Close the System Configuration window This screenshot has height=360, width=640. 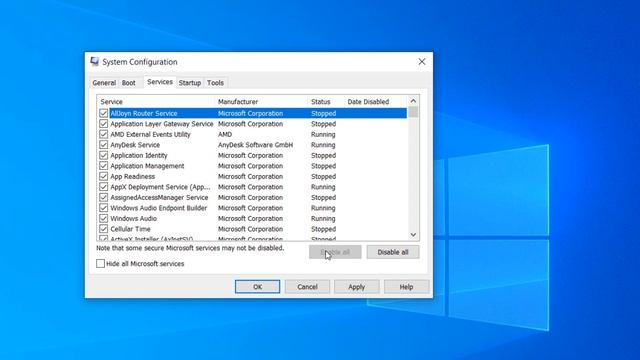(x=422, y=62)
